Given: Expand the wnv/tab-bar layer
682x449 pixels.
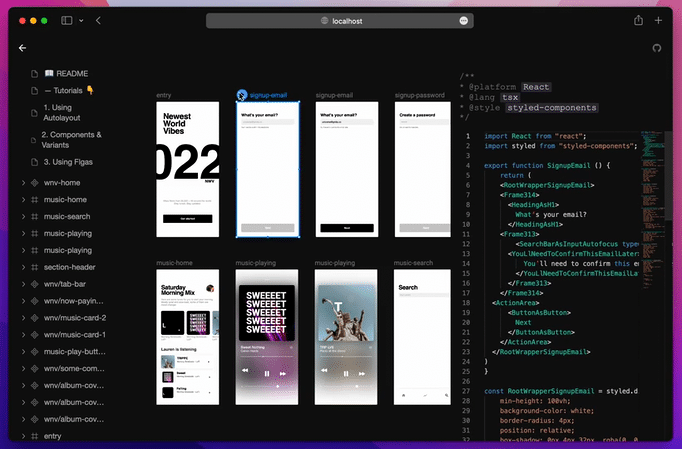Looking at the screenshot, I should 23,284.
